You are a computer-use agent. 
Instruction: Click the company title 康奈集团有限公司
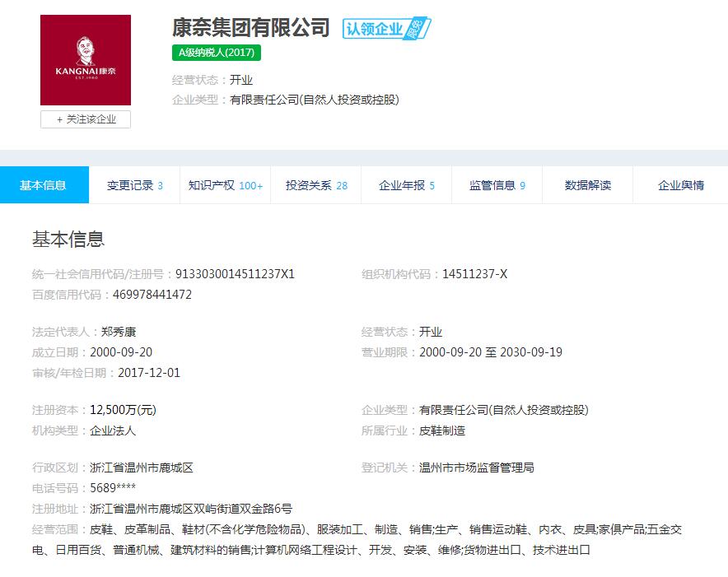[250, 27]
